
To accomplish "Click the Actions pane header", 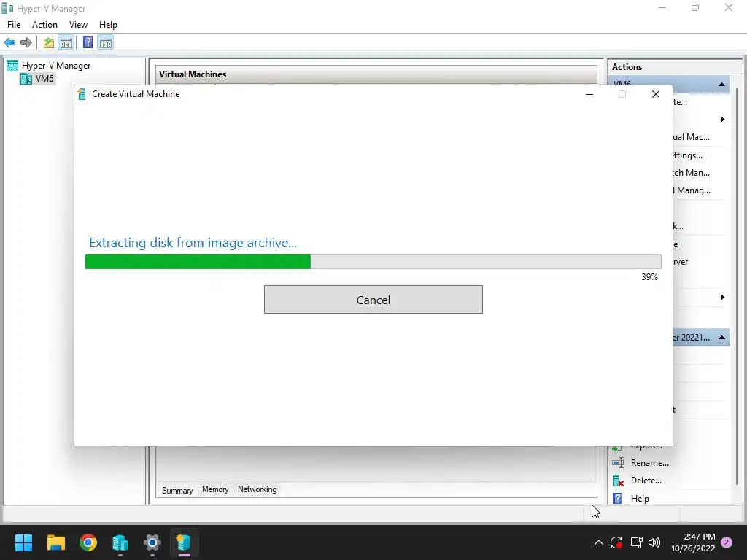I will 675,67.
